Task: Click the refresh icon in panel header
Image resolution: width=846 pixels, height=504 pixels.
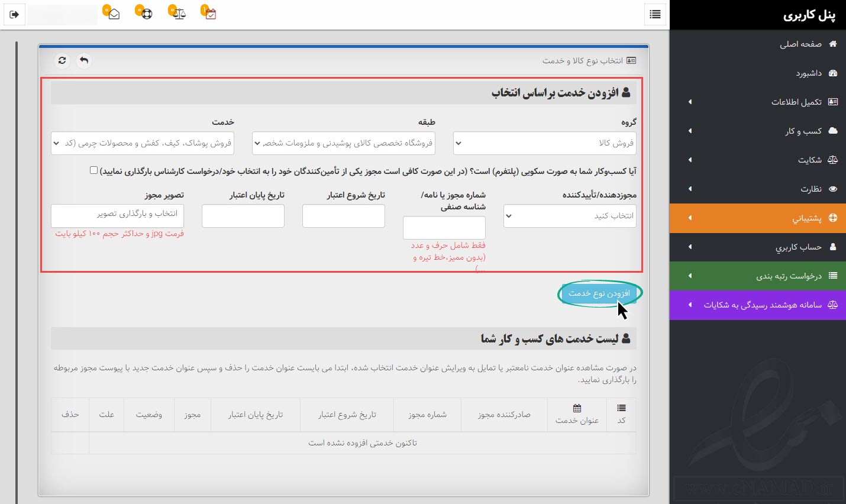Action: click(x=62, y=60)
